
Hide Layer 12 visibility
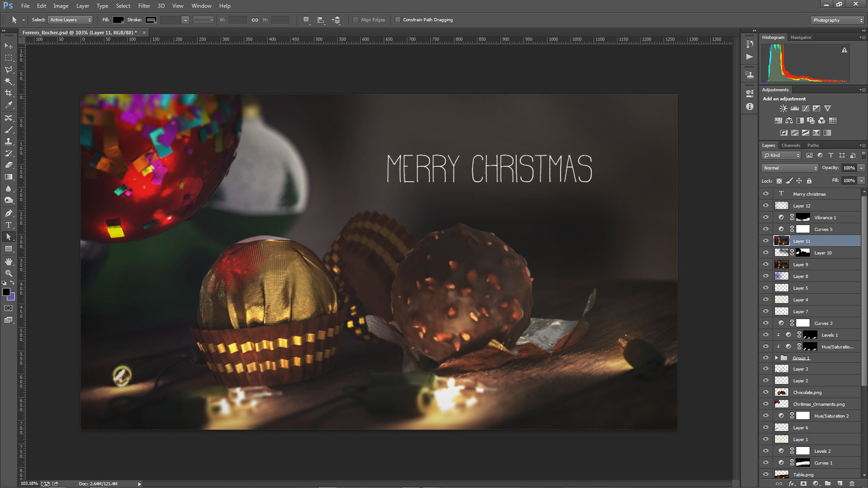point(766,206)
